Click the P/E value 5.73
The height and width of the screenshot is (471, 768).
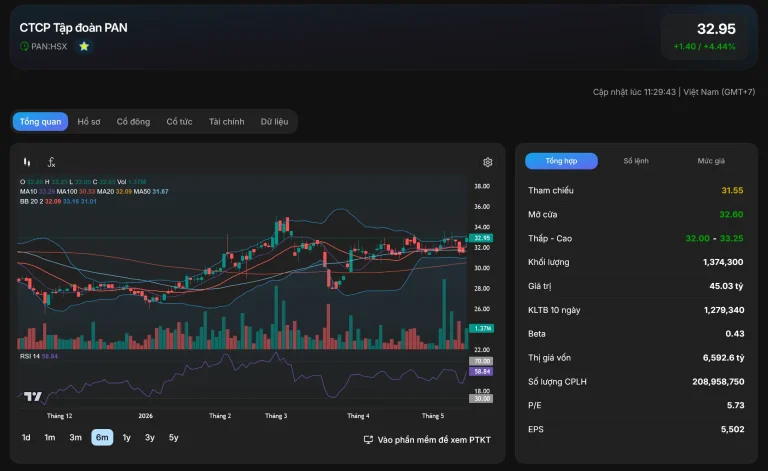[736, 405]
